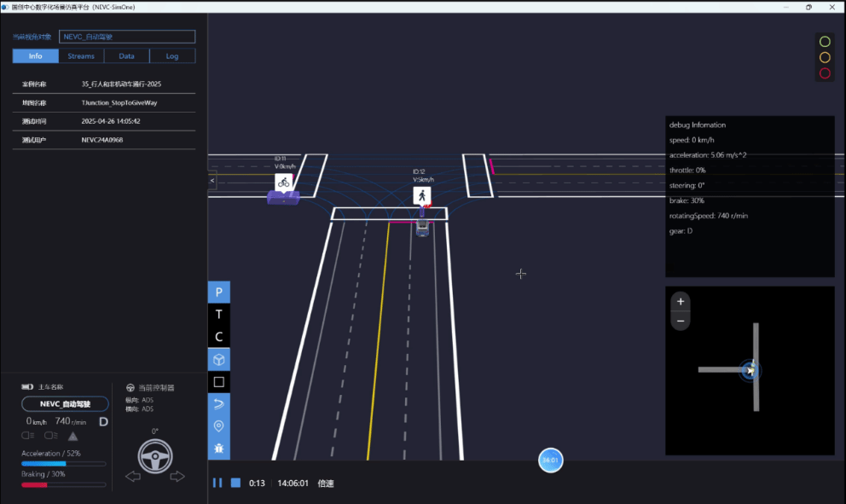846x504 pixels.
Task: Open the NEVC_自动驾驶 view object selector
Action: click(127, 37)
